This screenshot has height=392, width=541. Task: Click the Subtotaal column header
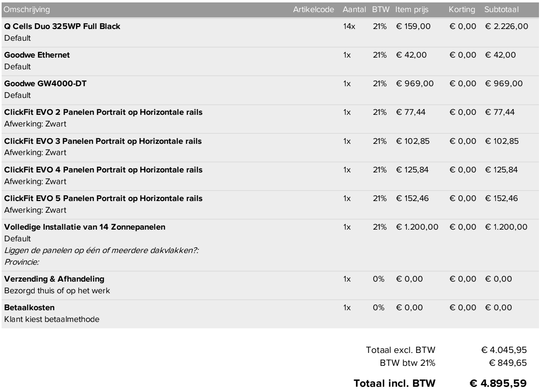tap(501, 10)
